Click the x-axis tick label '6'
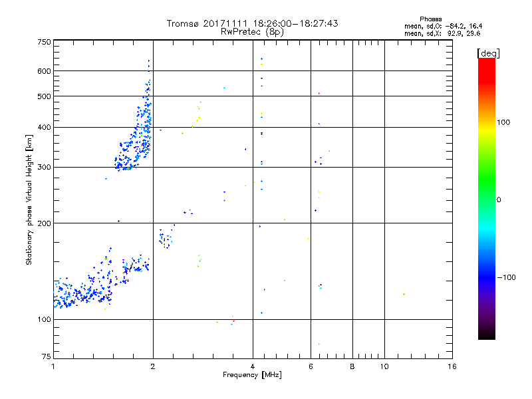532x399 pixels. 311,366
